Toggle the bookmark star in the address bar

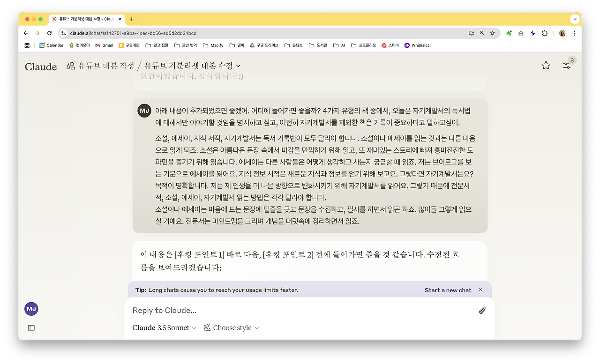[x=492, y=34]
